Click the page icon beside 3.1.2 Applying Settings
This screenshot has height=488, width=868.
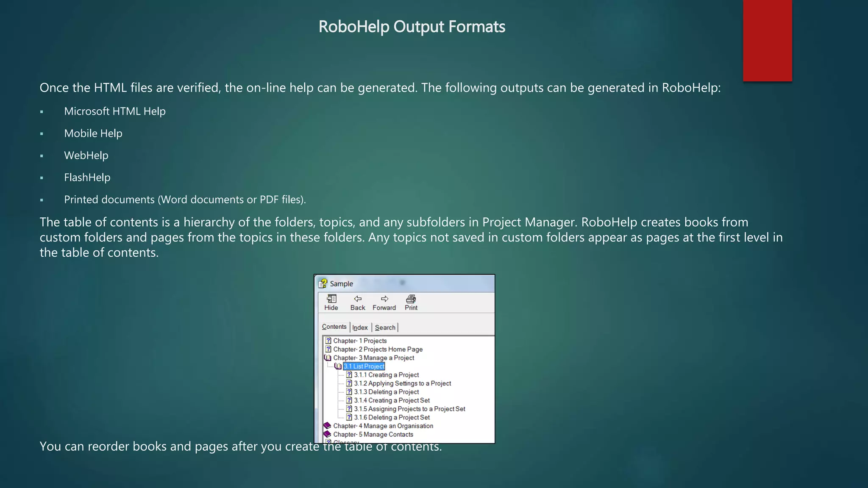pyautogui.click(x=349, y=383)
